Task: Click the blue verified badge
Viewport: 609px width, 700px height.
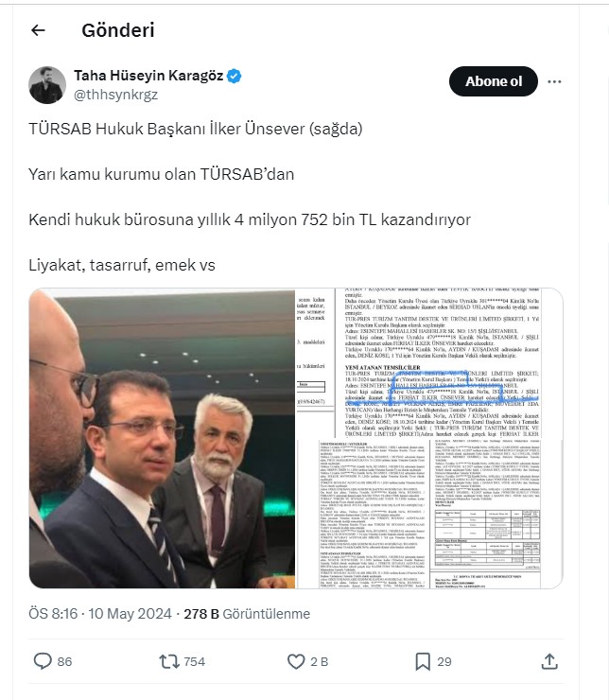Action: pos(235,76)
